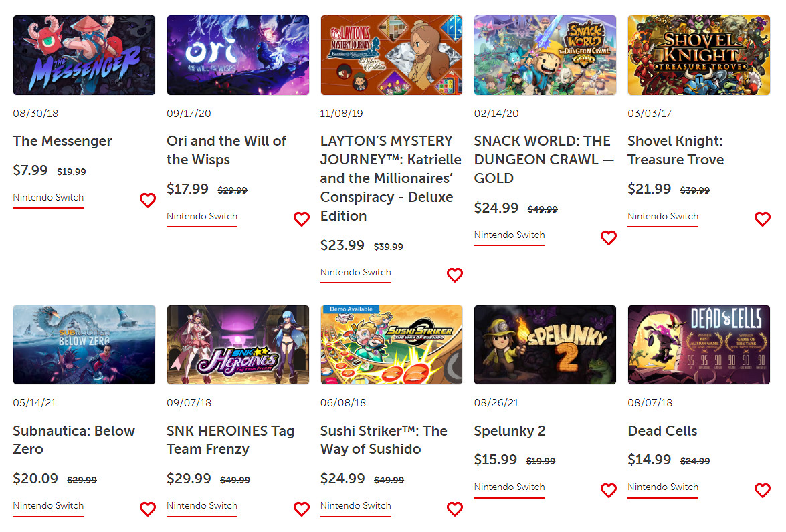Add The Messenger to wish list
The width and height of the screenshot is (786, 532).
click(x=148, y=201)
